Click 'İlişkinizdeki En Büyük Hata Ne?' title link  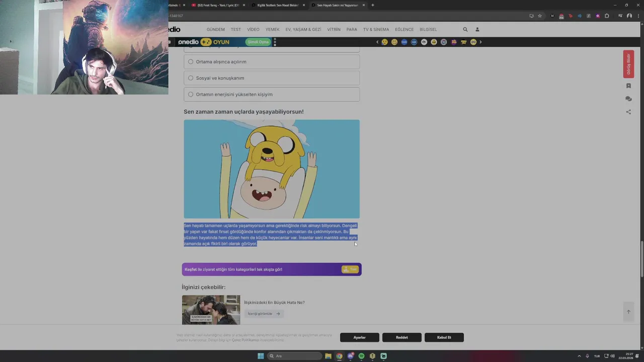274,303
